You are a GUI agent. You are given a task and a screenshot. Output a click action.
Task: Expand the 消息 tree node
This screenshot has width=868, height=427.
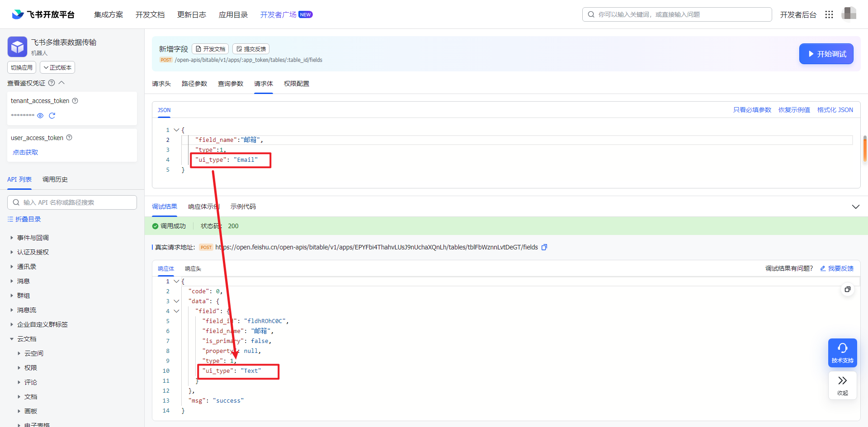pyautogui.click(x=12, y=281)
